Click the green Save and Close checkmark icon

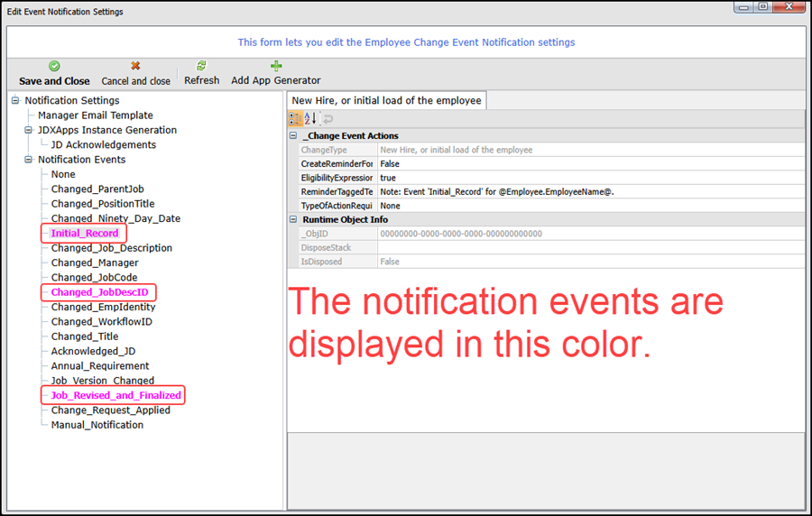click(x=54, y=66)
